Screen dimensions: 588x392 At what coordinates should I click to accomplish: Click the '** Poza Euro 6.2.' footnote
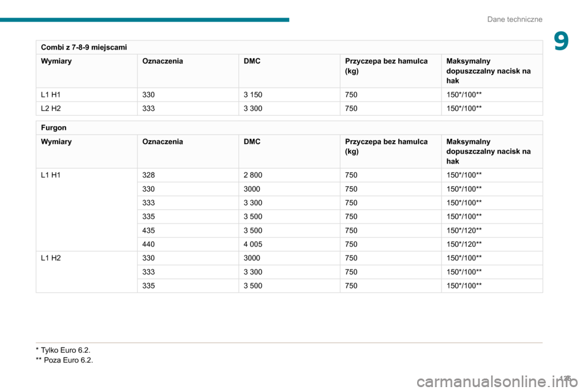tap(64, 360)
